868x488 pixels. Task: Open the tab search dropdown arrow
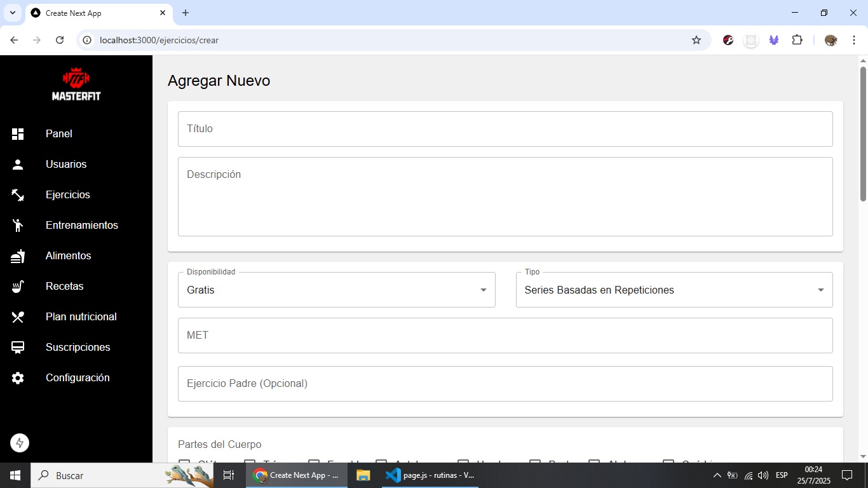12,13
